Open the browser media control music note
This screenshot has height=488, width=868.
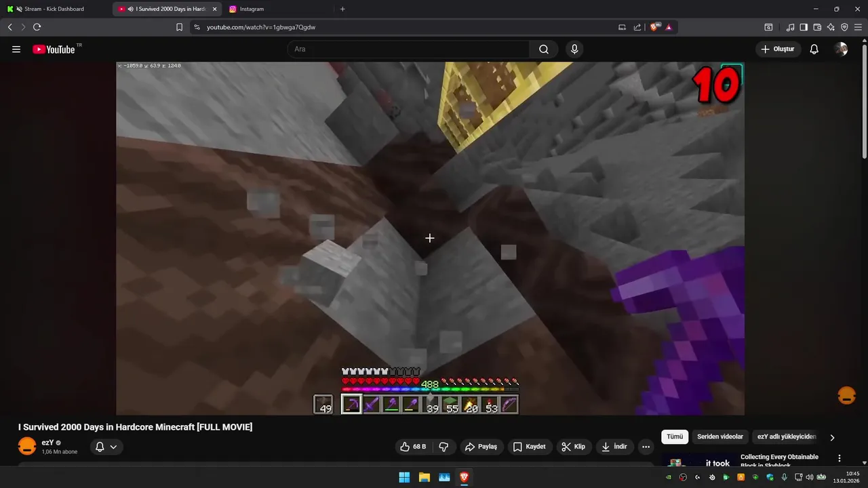(x=790, y=27)
